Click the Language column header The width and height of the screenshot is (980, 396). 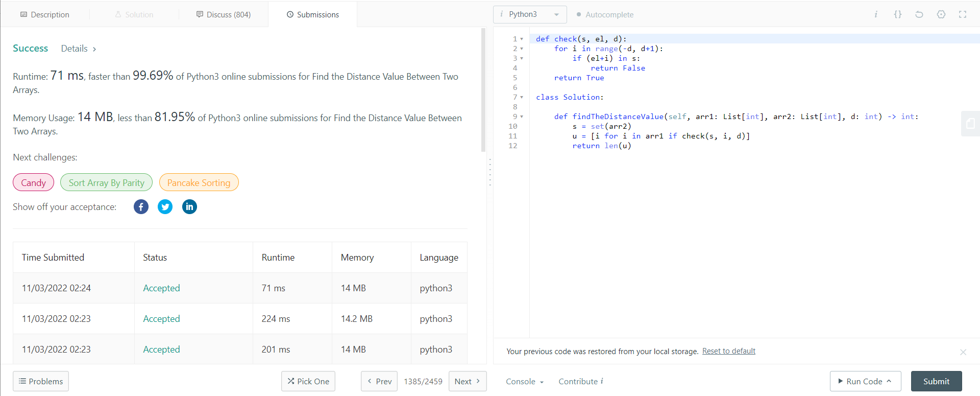(x=439, y=258)
